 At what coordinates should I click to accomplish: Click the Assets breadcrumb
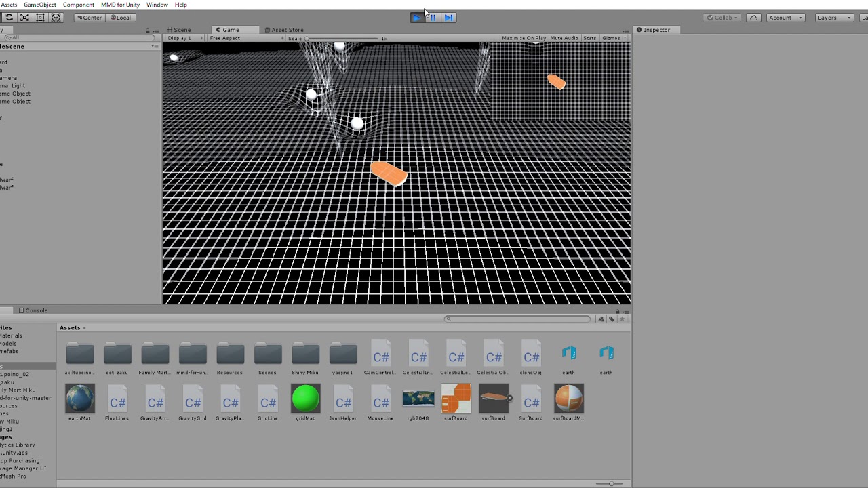70,328
